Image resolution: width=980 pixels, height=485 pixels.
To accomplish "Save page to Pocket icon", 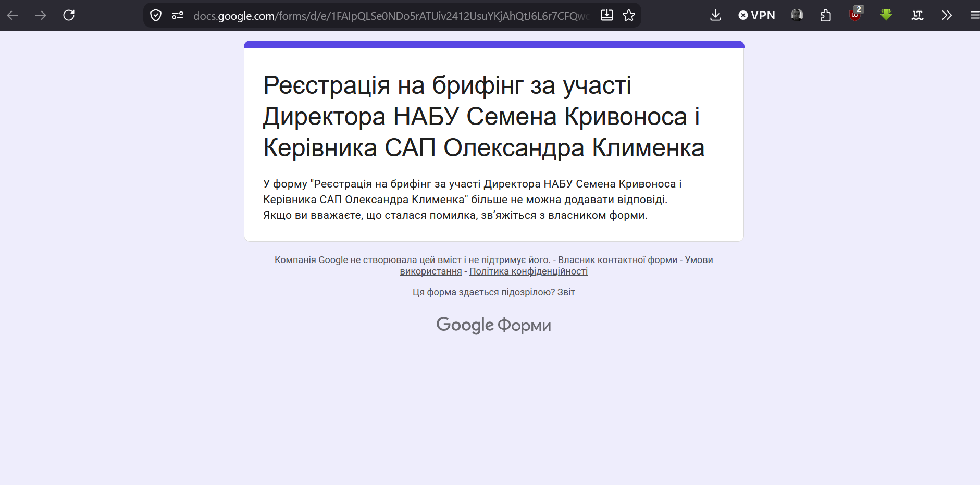I will (607, 15).
